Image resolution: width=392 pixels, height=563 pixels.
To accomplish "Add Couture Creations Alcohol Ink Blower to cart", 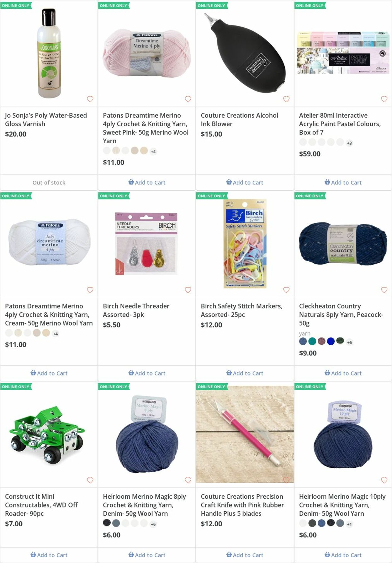I will tap(245, 183).
